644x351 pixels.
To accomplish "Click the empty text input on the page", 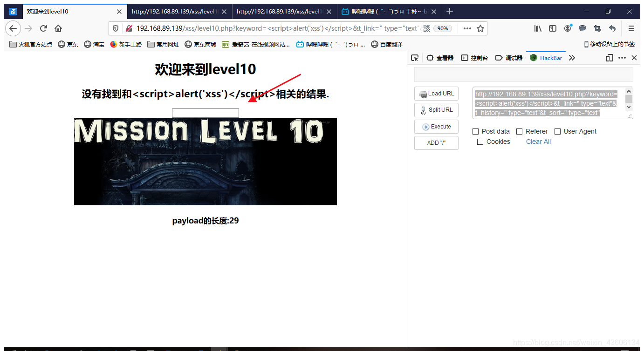I will 205,113.
